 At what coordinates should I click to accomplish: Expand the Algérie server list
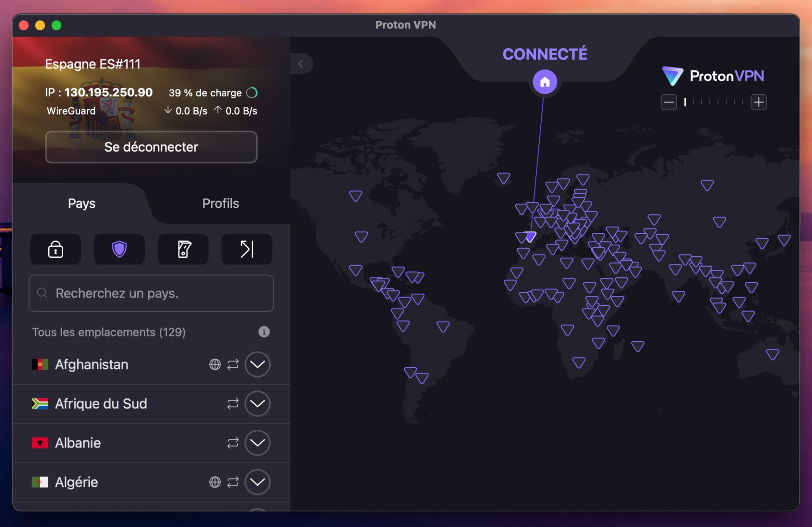point(258,482)
